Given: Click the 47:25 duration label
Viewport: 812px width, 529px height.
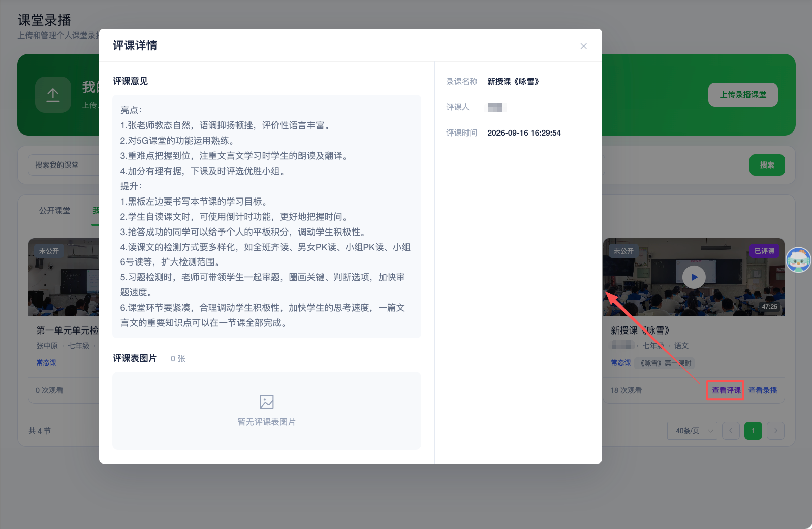Looking at the screenshot, I should pyautogui.click(x=769, y=306).
